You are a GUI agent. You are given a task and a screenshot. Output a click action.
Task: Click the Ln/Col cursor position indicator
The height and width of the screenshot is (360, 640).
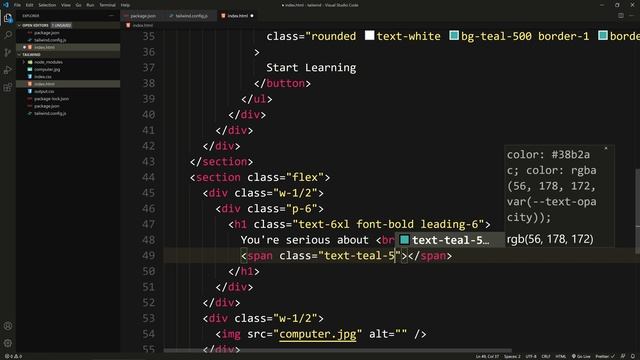coord(487,356)
